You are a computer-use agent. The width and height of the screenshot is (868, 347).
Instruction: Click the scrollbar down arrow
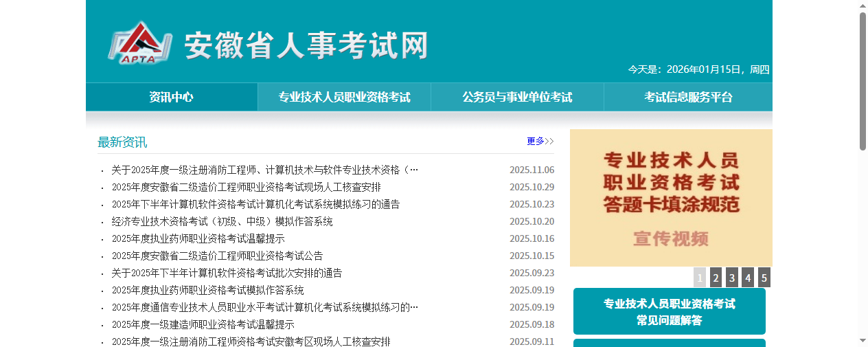pos(863,341)
